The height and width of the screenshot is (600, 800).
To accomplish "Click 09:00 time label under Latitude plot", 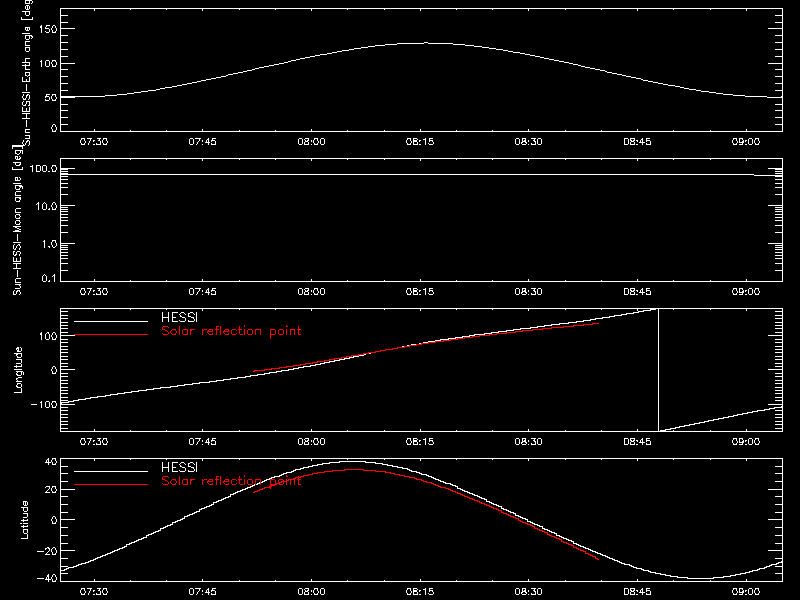I will point(746,592).
